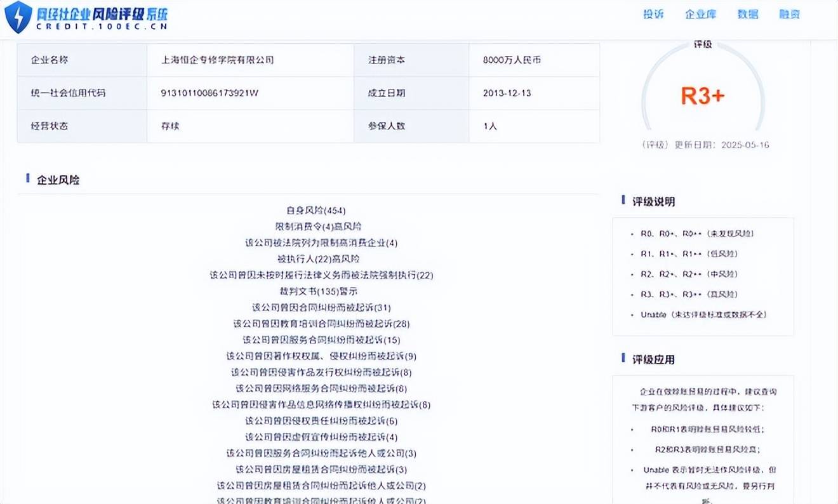Open 限制消费令(4)高风险 entry
Screen dimensions: 838x504
(319, 226)
